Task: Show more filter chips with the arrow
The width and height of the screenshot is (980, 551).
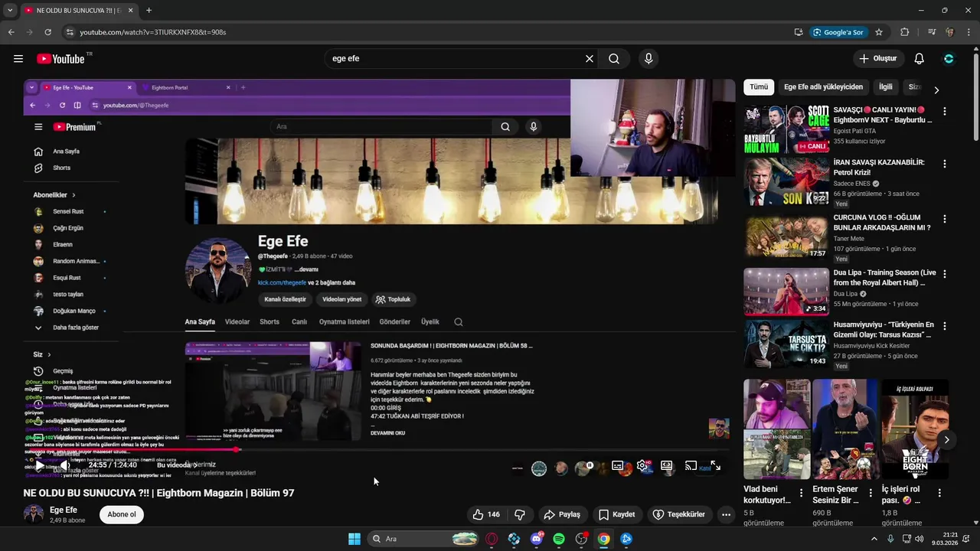Action: [x=936, y=90]
